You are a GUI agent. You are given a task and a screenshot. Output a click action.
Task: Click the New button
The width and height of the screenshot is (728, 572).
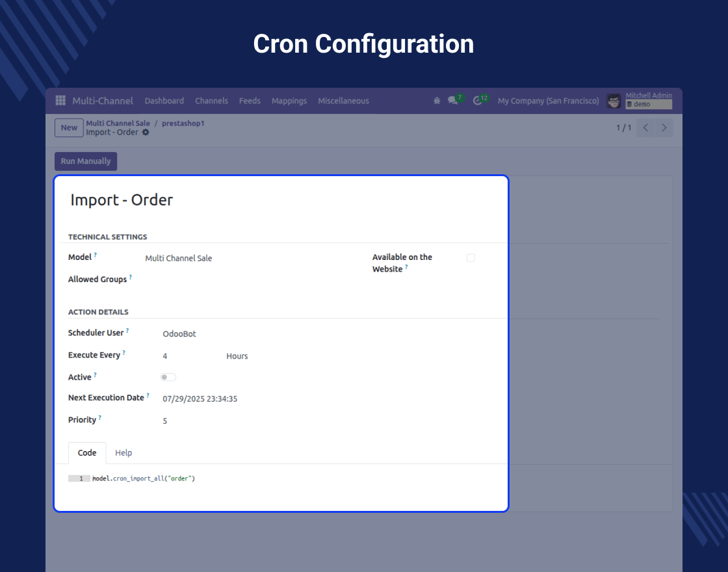69,127
